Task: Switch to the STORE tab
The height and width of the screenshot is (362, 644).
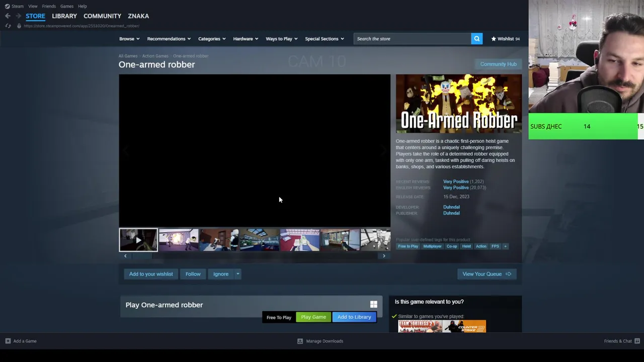Action: (35, 16)
